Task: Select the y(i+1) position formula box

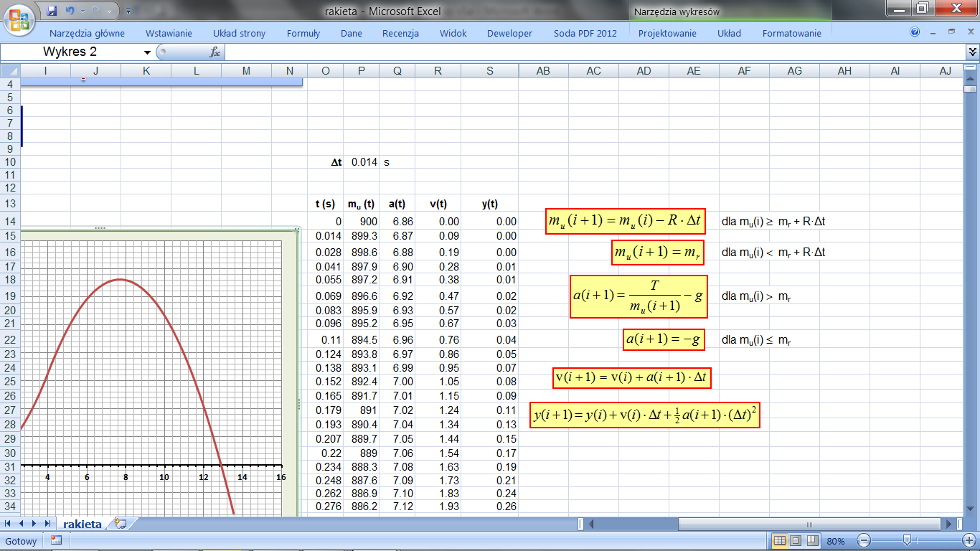Action: click(x=644, y=415)
